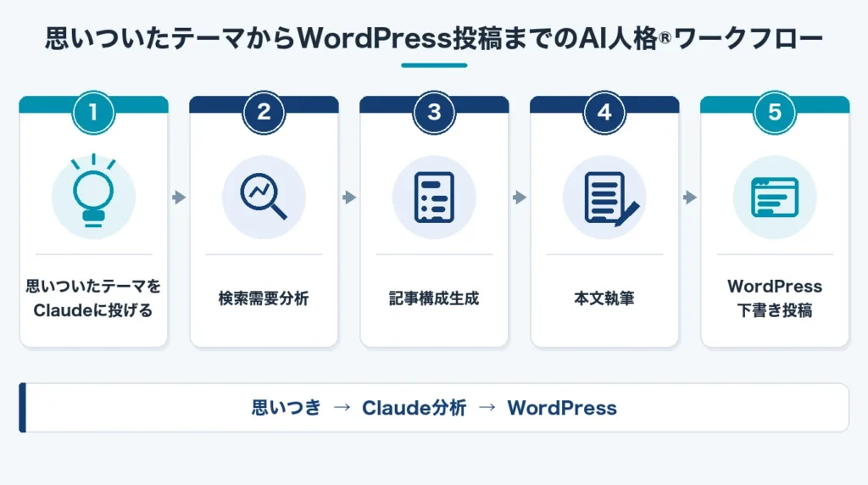Click the browser window WordPress post icon
Screen dimensions: 868x485
click(x=775, y=197)
